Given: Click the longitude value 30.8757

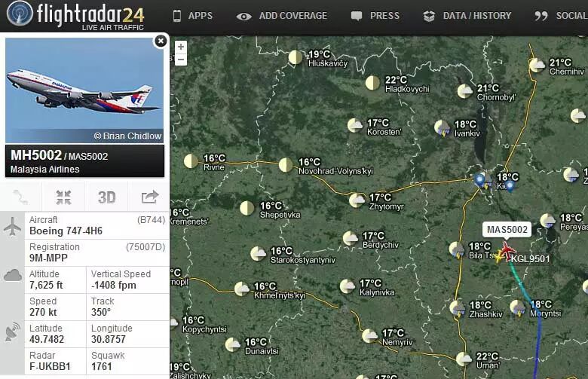Looking at the screenshot, I should [109, 339].
